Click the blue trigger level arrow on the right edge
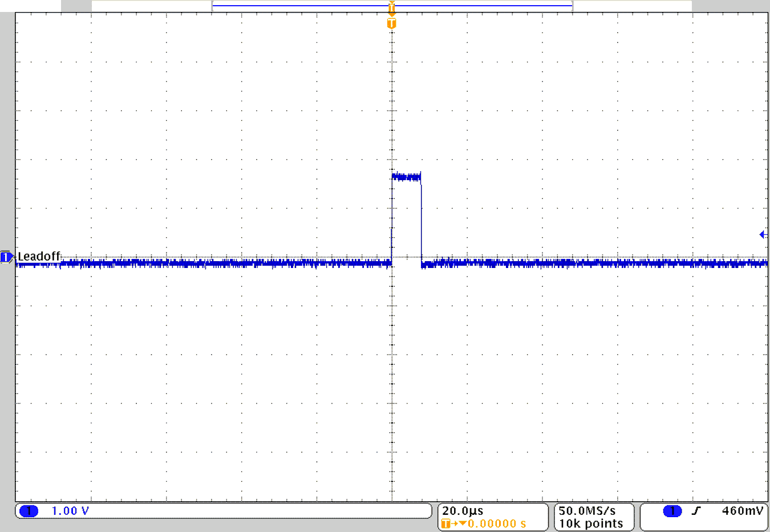The image size is (770, 532). click(x=763, y=234)
